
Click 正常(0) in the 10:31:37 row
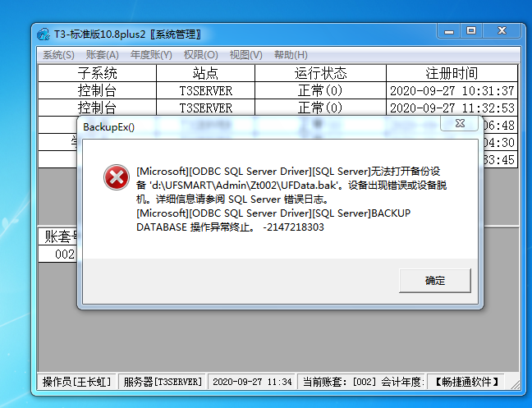tap(320, 90)
